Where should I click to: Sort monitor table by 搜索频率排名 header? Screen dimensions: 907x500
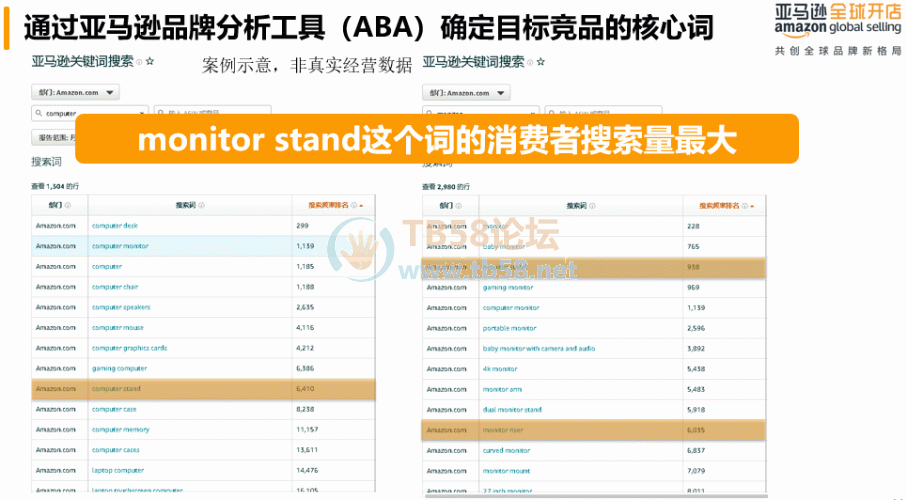tap(720, 206)
